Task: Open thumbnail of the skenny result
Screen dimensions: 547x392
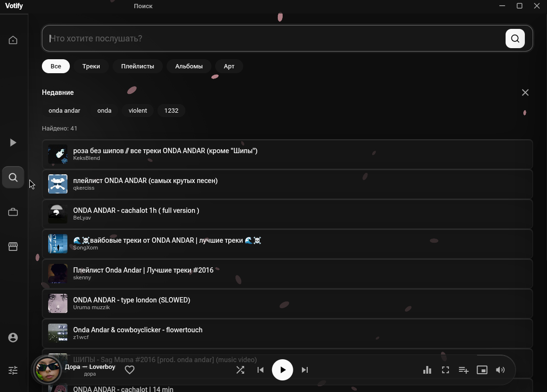Action: click(58, 274)
